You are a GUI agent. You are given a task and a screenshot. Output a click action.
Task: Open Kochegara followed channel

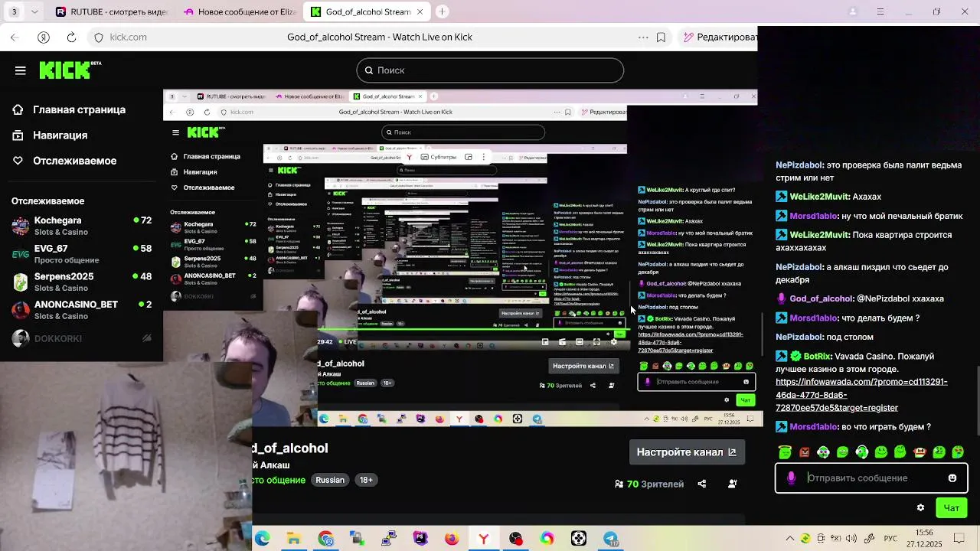pos(81,226)
